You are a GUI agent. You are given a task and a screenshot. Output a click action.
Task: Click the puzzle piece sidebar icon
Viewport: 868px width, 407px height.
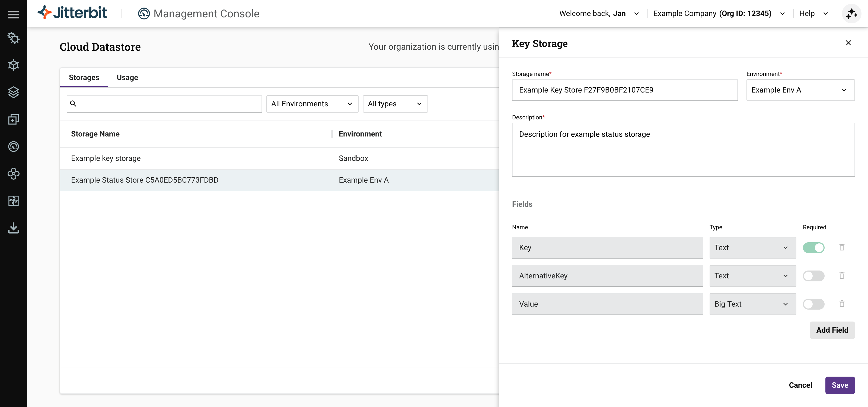pos(14,201)
